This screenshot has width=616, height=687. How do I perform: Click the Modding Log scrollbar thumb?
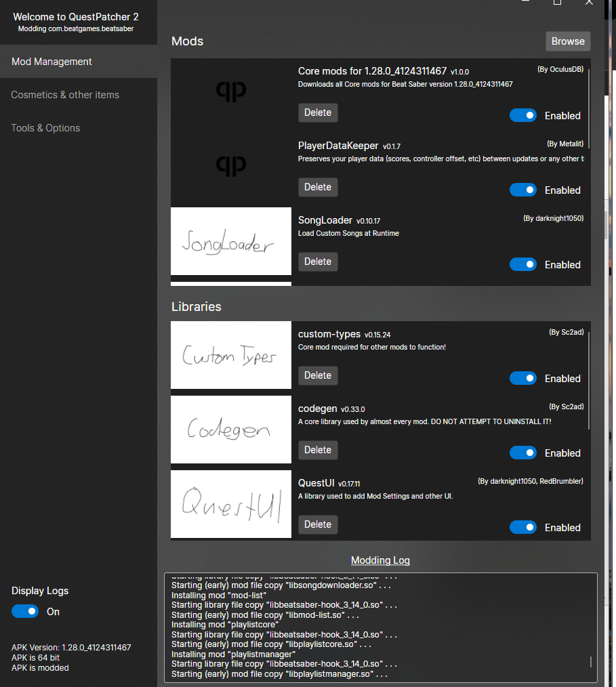pos(591,661)
